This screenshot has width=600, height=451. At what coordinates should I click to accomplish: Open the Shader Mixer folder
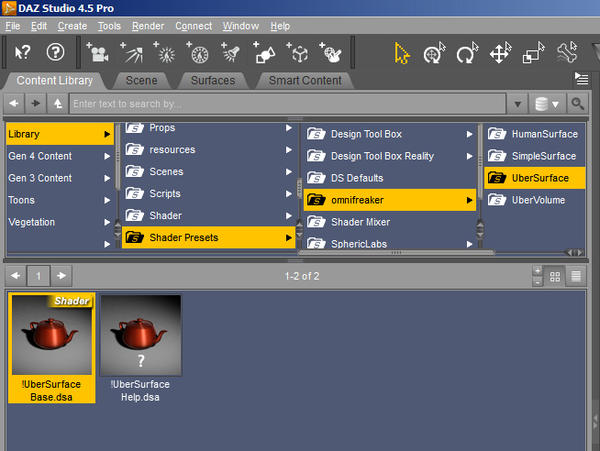click(x=390, y=222)
